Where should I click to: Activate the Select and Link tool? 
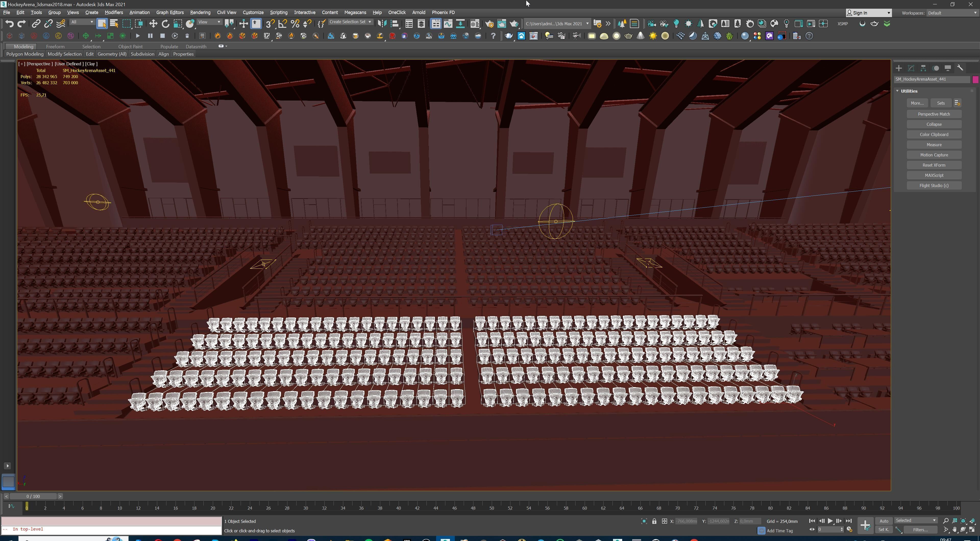pyautogui.click(x=36, y=23)
